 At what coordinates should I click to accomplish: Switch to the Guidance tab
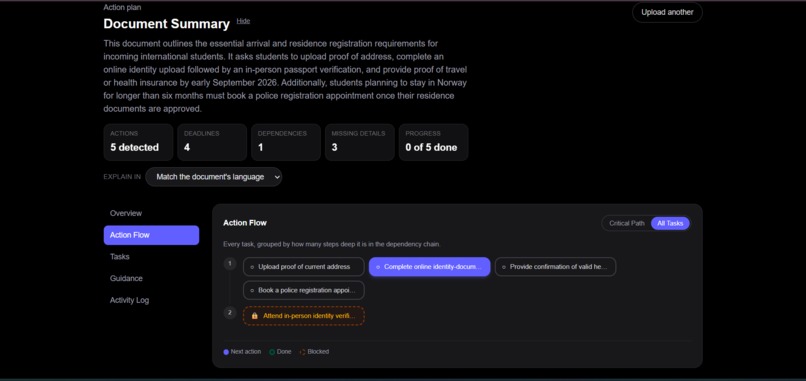click(151, 278)
